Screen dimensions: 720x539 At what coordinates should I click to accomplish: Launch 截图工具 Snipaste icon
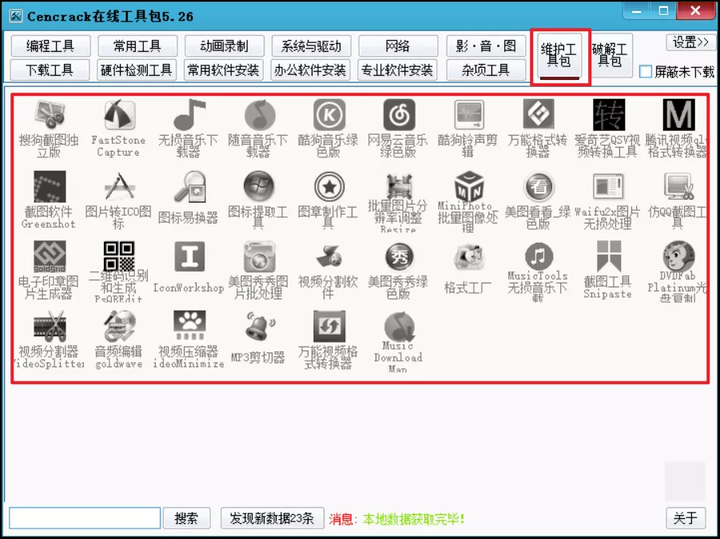(608, 256)
